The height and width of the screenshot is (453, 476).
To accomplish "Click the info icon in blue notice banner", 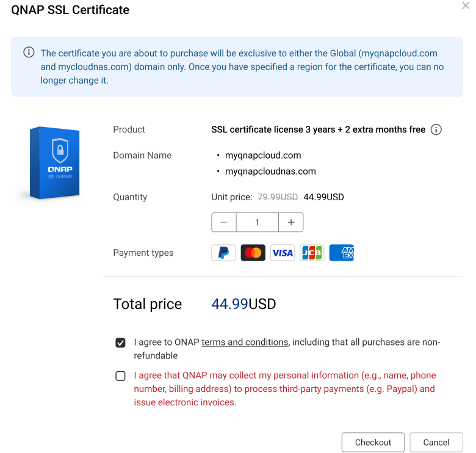I will (x=29, y=53).
